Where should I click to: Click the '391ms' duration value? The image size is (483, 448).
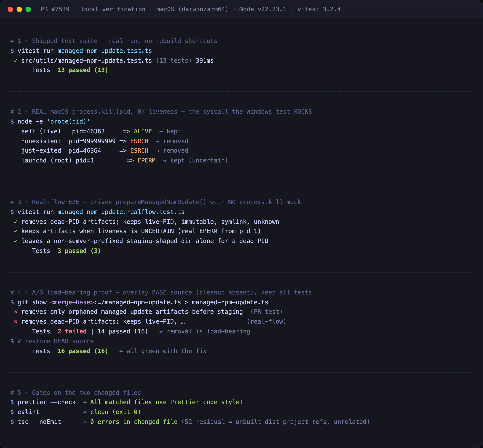(204, 61)
